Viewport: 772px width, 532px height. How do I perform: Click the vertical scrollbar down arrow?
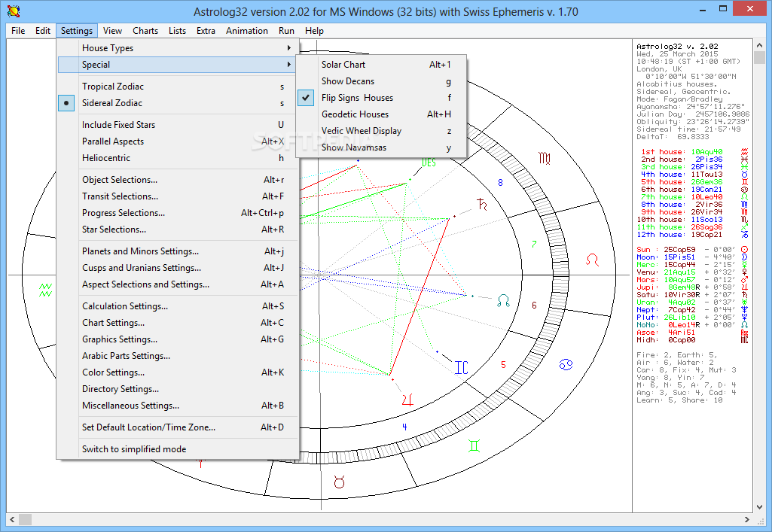pos(759,507)
